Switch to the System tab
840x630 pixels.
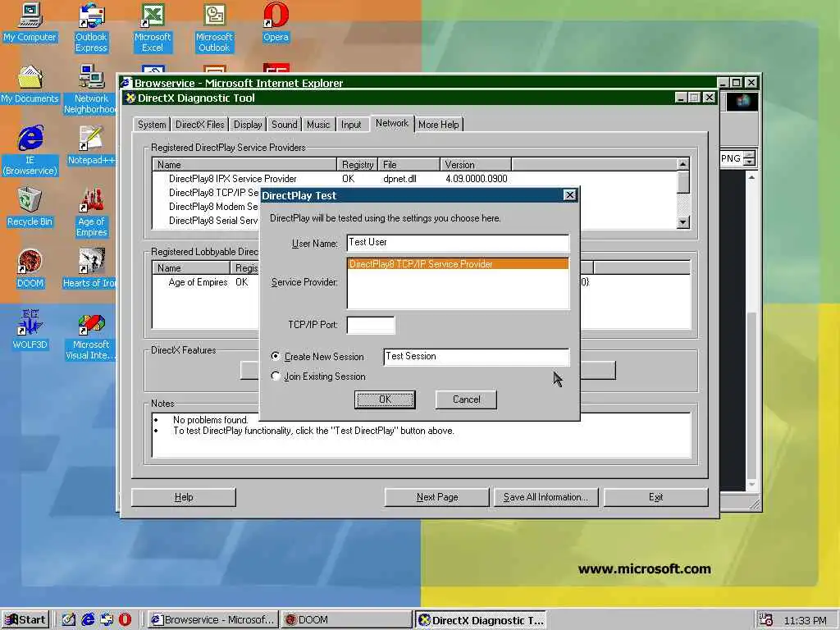click(152, 125)
